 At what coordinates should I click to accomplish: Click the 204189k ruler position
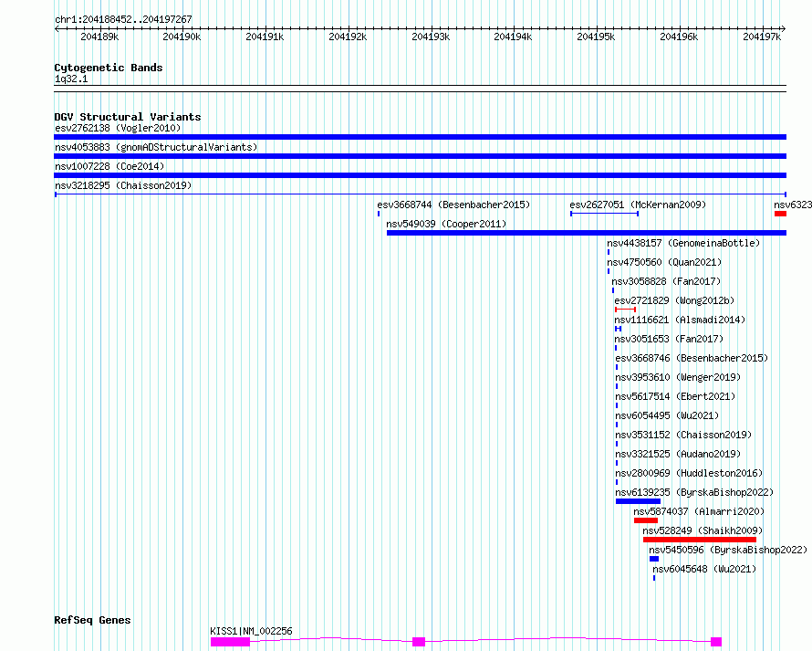pos(99,37)
